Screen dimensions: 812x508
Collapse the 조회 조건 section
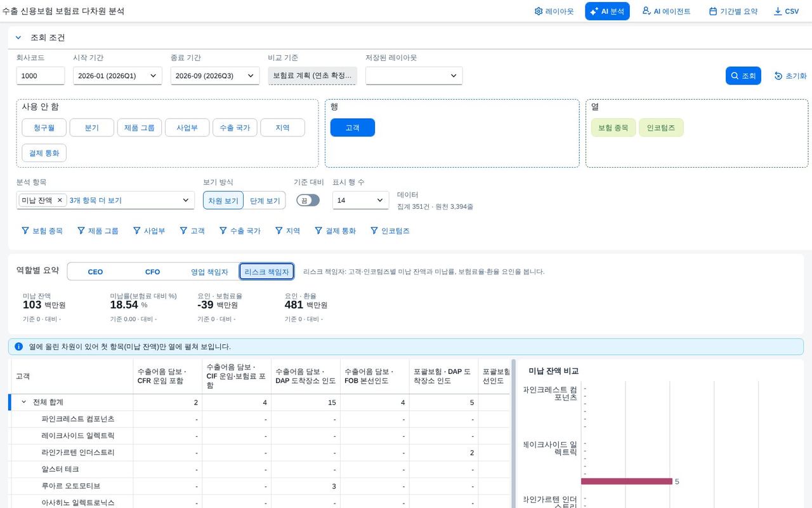tap(18, 37)
